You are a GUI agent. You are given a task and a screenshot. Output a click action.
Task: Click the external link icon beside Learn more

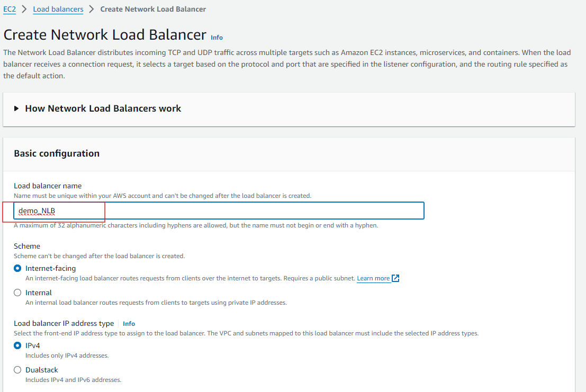(x=395, y=278)
